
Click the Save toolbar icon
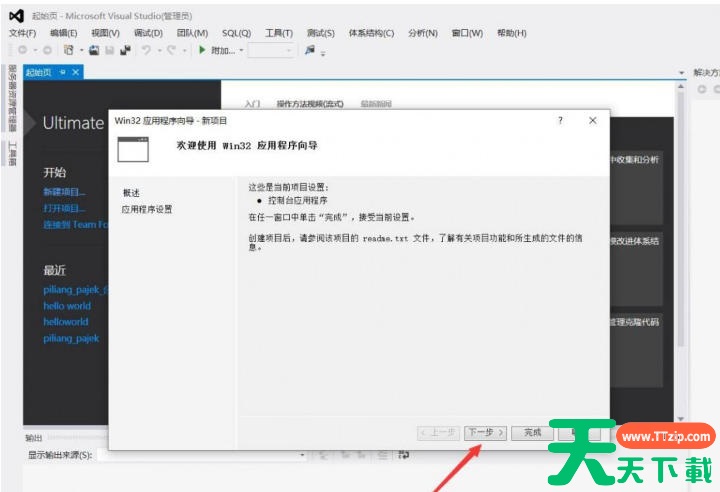(109, 50)
